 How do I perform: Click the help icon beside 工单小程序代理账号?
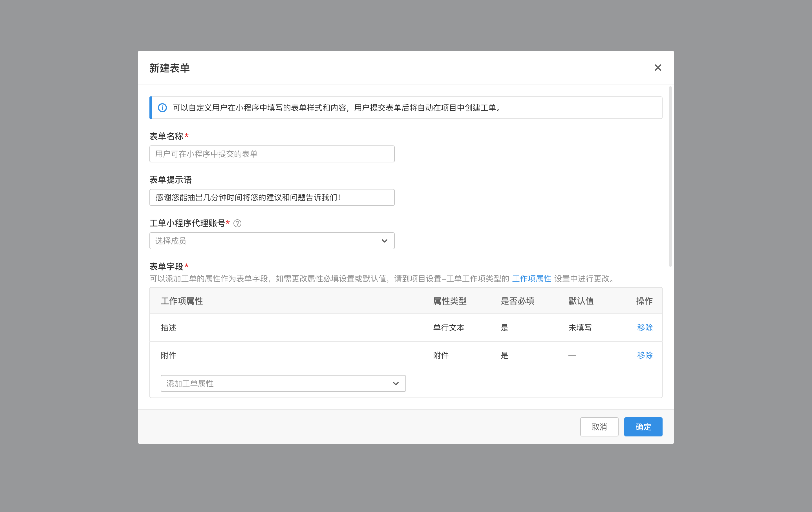237,223
